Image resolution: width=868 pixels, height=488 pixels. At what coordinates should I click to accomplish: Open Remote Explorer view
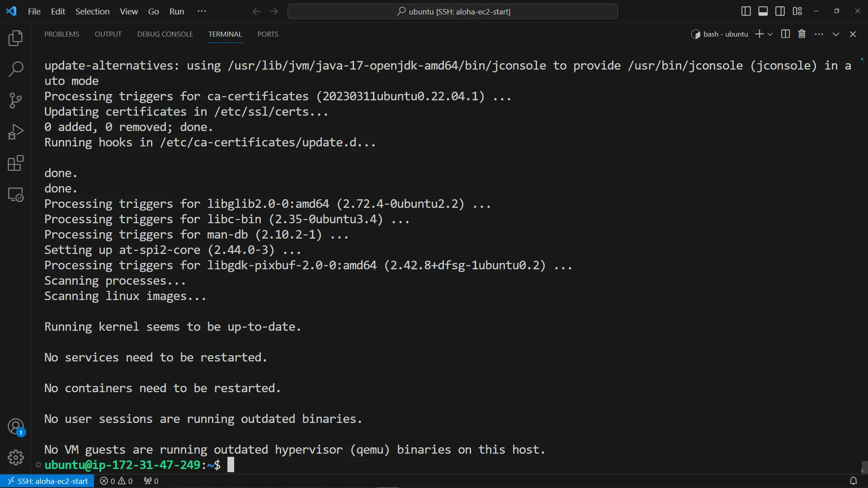(x=16, y=195)
